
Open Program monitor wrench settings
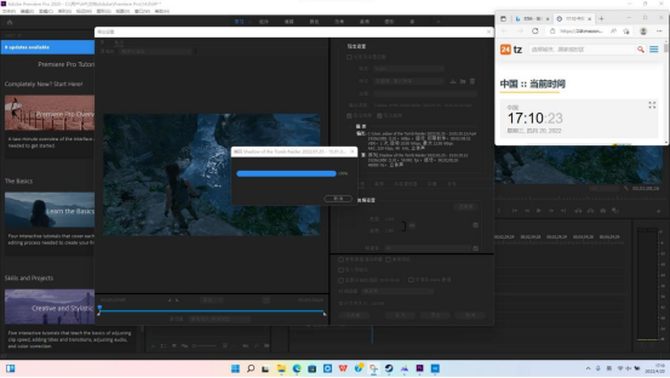pyautogui.click(x=626, y=188)
